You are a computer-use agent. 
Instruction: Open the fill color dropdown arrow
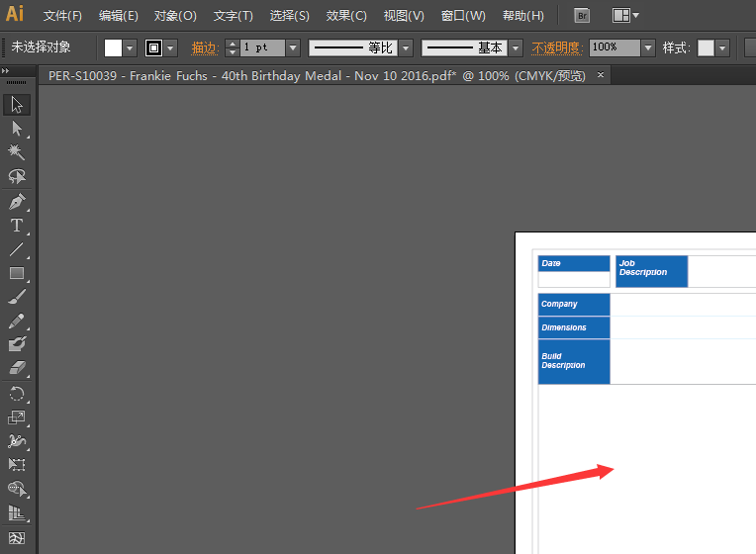(x=130, y=48)
